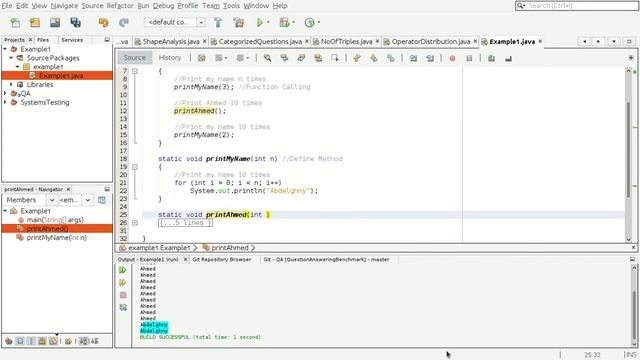Click the output settings icon below Stop
The image size is (640, 360).
(123, 307)
